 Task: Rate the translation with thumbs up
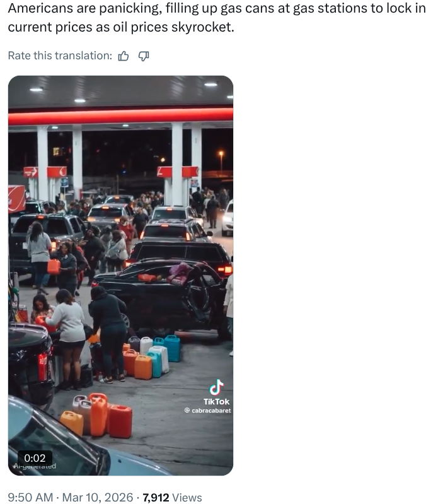click(x=124, y=56)
